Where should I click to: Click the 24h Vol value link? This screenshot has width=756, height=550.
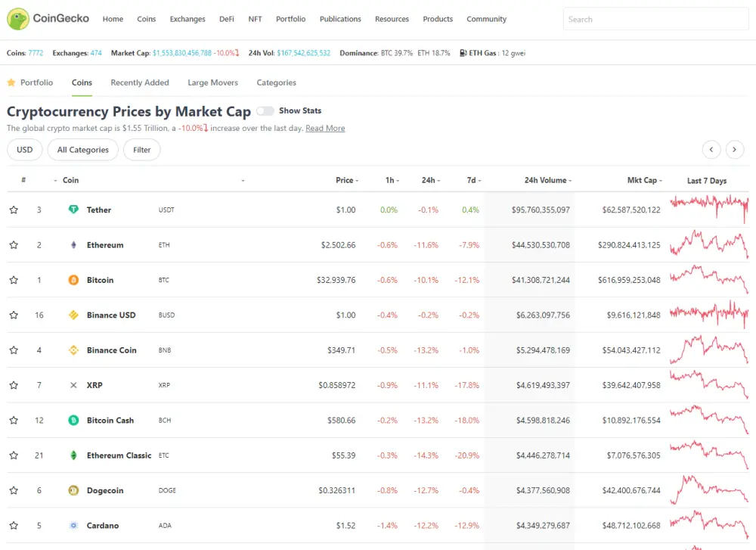[304, 53]
